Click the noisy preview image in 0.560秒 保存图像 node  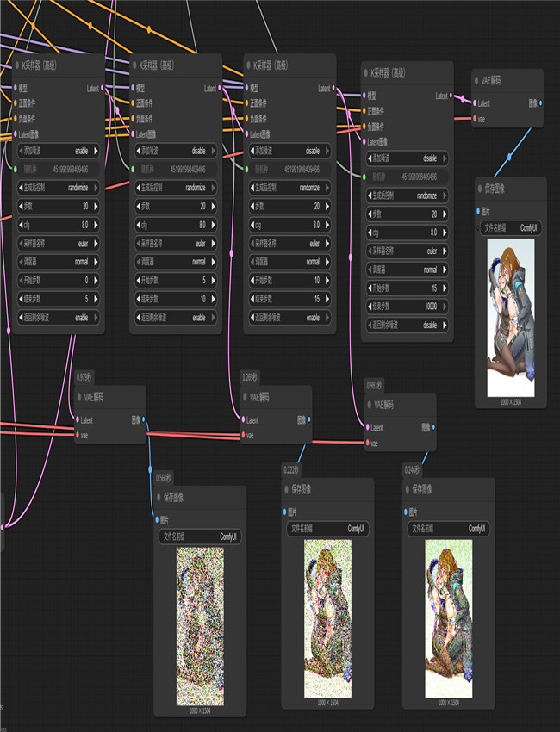(199, 626)
